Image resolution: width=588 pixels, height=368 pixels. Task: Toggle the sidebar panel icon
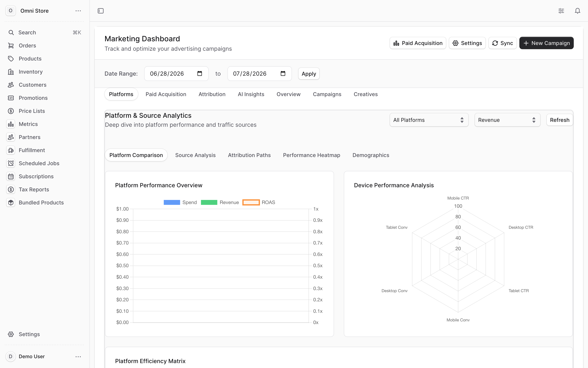click(x=101, y=11)
